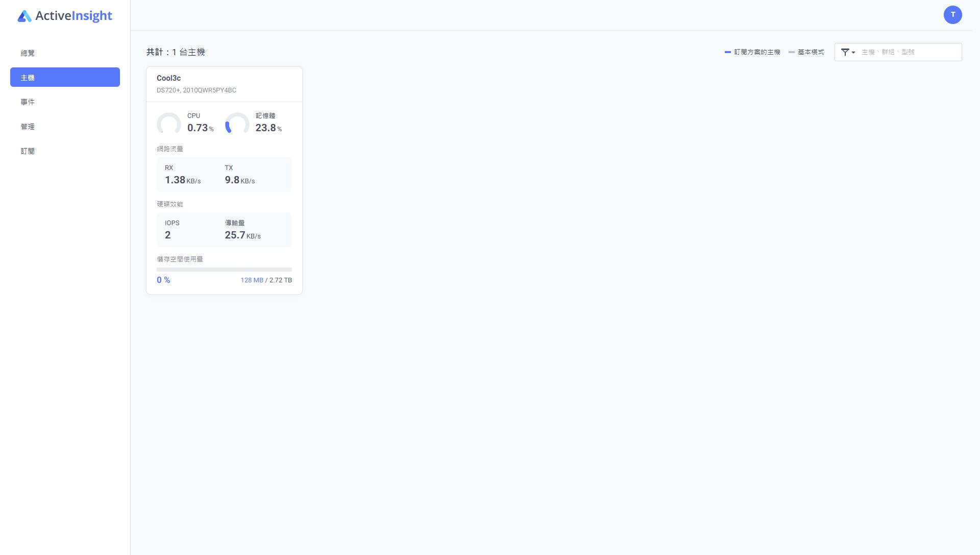Click the filter funnel icon
The height and width of the screenshot is (555, 980).
(x=845, y=52)
